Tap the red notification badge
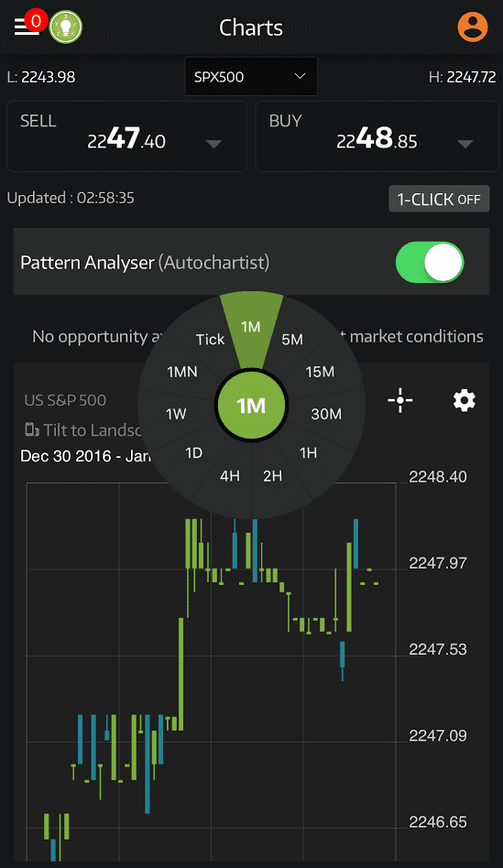Viewport: 503px width, 868px height. [36, 21]
